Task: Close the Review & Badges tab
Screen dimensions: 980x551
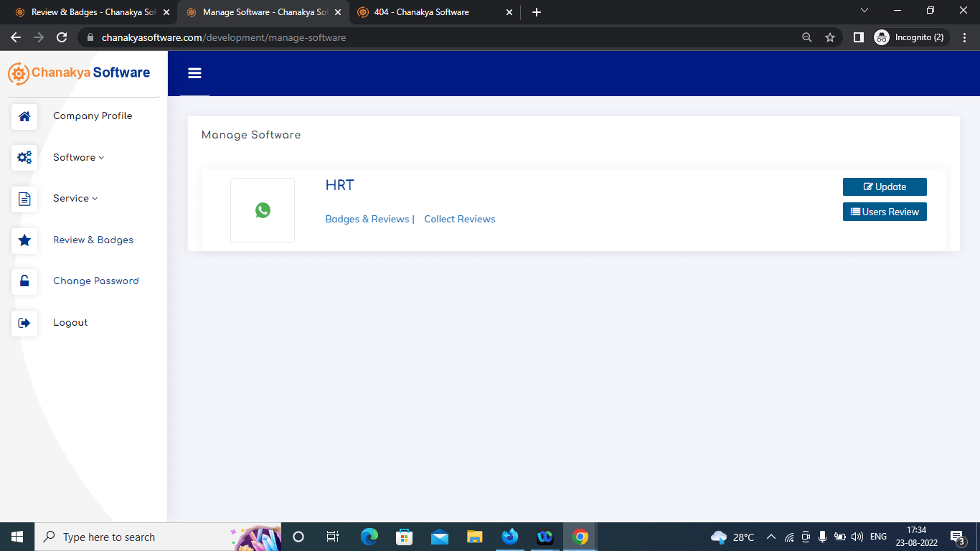Action: point(166,12)
